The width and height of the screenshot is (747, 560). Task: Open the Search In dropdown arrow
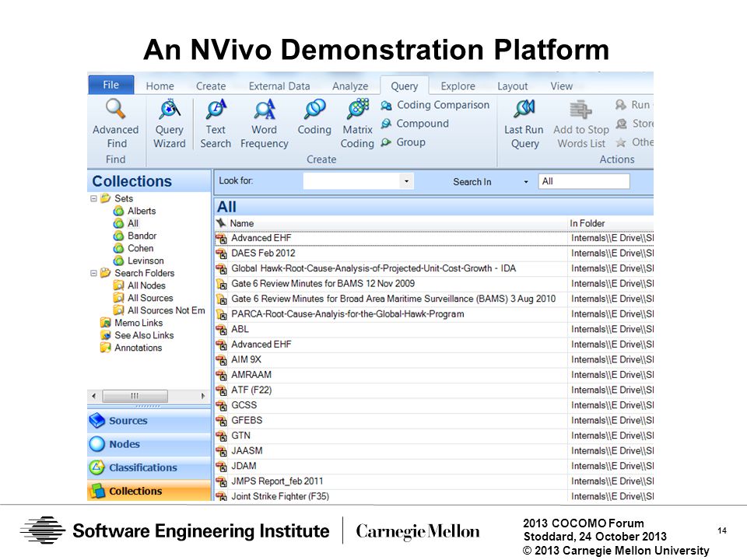click(x=526, y=182)
